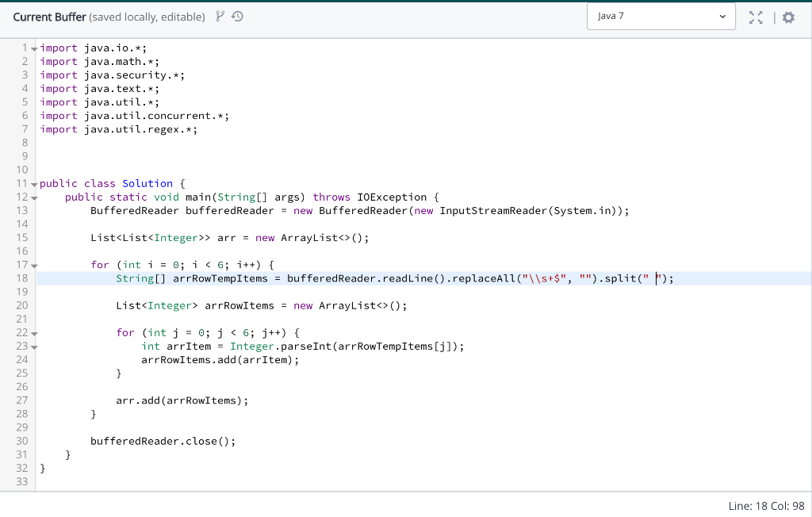Viewport: 812px width, 517px height.
Task: Collapse inner for loop fold arrow at line 22
Action: coord(34,334)
